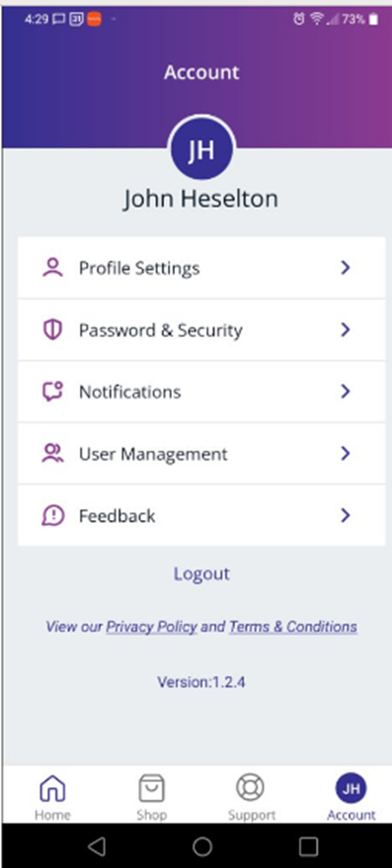Open the Feedback row chevron
The width and height of the screenshot is (392, 868).
(x=346, y=516)
